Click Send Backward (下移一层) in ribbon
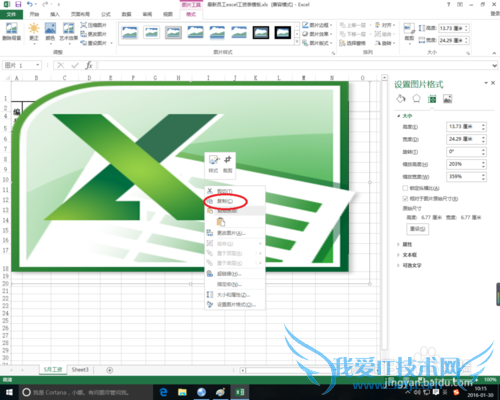This screenshot has height=400, width=500. coord(355,34)
